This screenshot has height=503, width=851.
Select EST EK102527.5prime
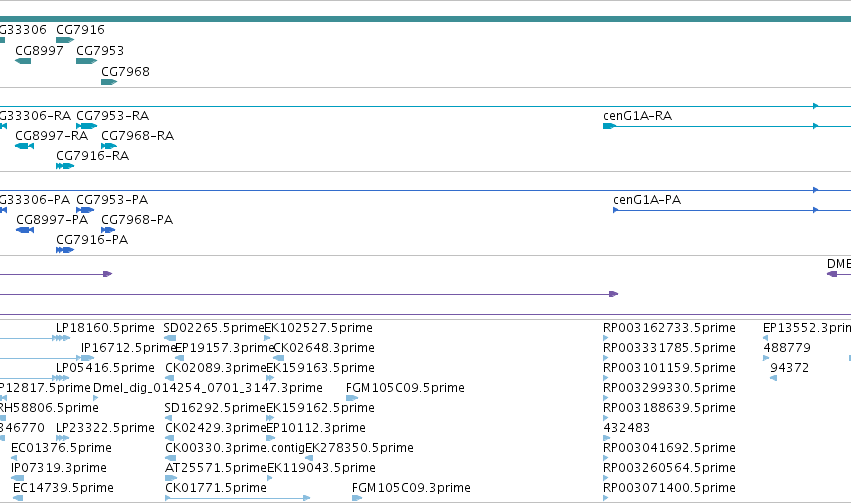point(318,328)
